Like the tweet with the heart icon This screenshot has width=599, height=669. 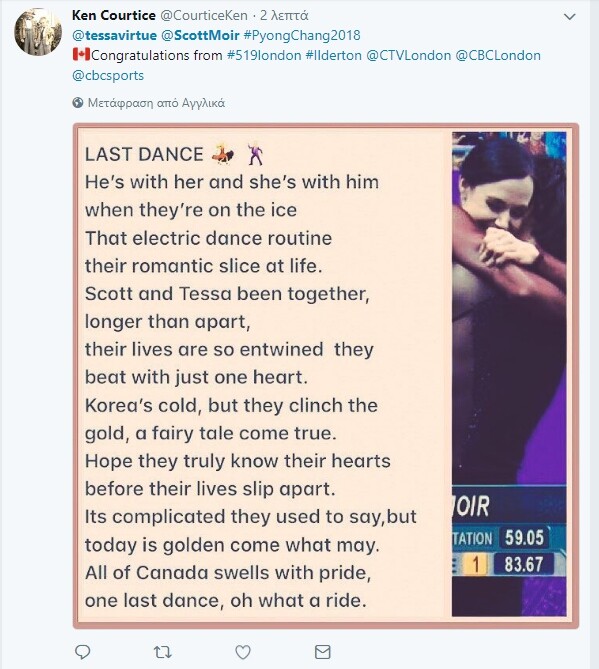tap(243, 652)
